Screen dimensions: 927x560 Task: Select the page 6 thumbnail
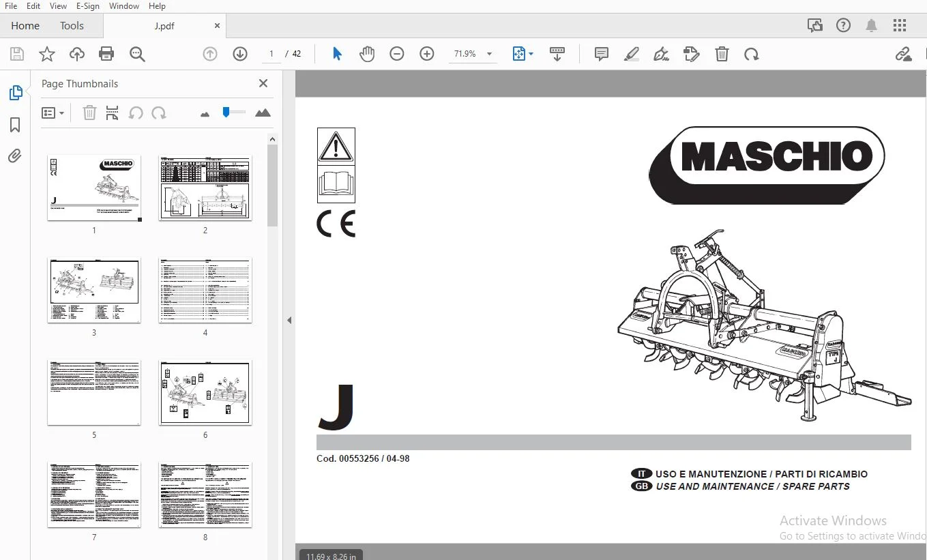[x=205, y=392]
